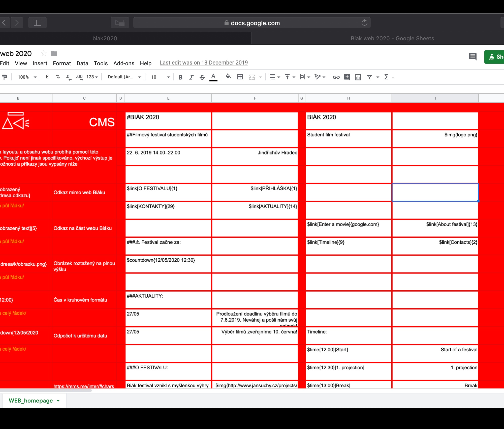Toggle bold formatting
Screen dimensions: 504x429
click(180, 77)
